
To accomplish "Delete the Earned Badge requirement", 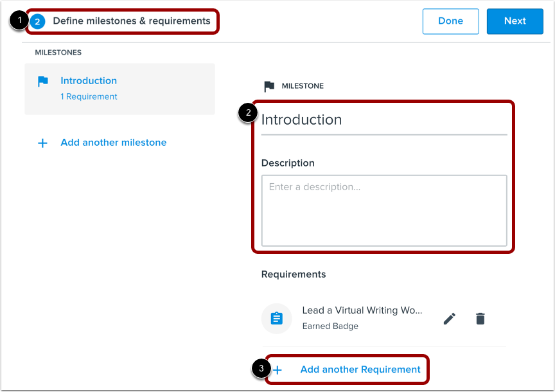I will (x=480, y=318).
